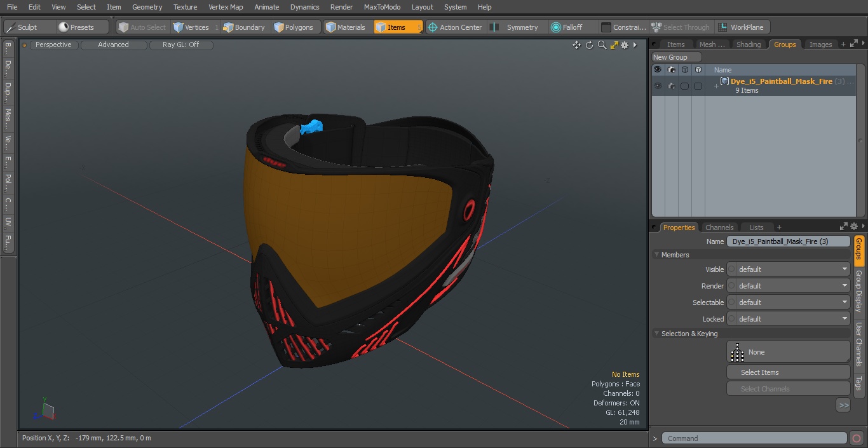The image size is (868, 448).
Task: Toggle Symmetry option
Action: 517,27
